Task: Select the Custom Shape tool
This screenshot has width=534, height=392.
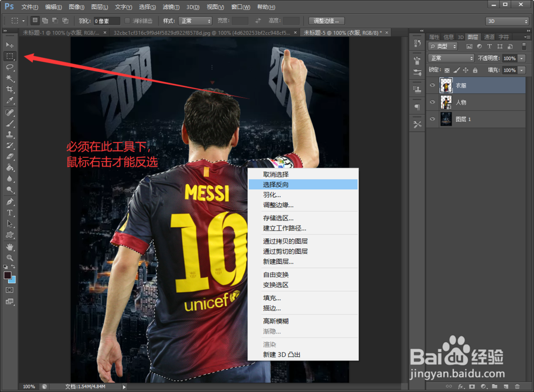Action: 10,235
